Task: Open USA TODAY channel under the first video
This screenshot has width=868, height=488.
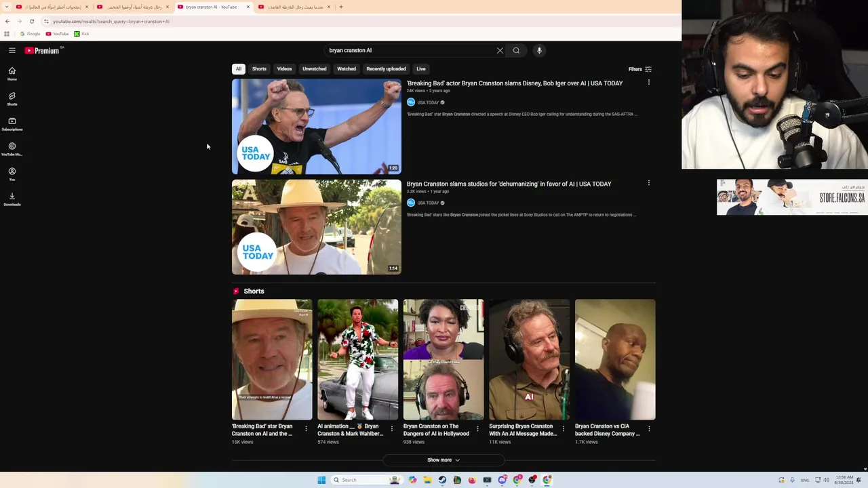Action: (428, 102)
